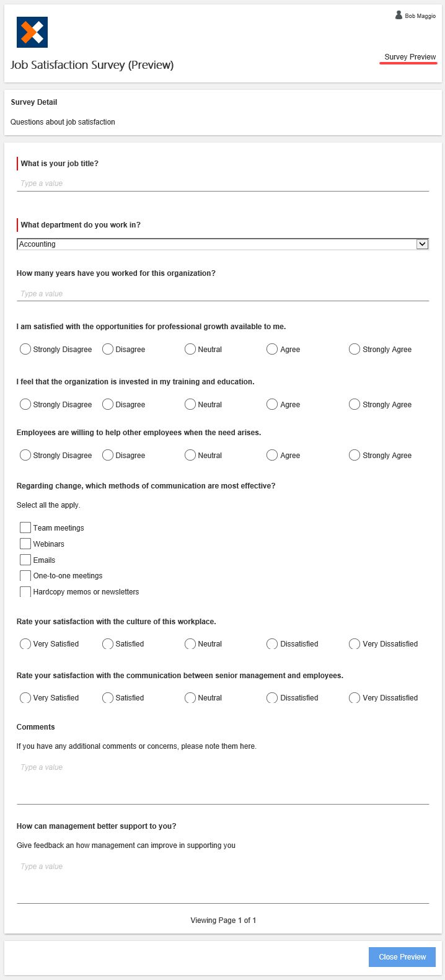This screenshot has width=445, height=980.
Task: Select Neutral for employees helping each other
Action: (x=190, y=455)
